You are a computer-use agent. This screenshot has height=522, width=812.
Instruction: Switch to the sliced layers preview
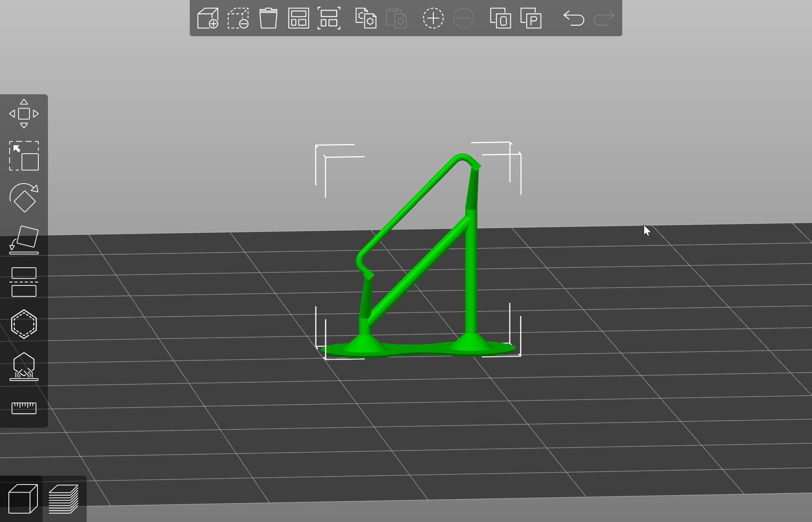point(64,499)
